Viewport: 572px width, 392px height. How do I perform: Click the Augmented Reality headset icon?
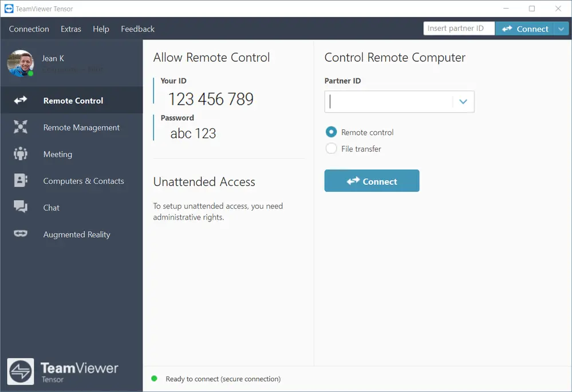pyautogui.click(x=21, y=233)
